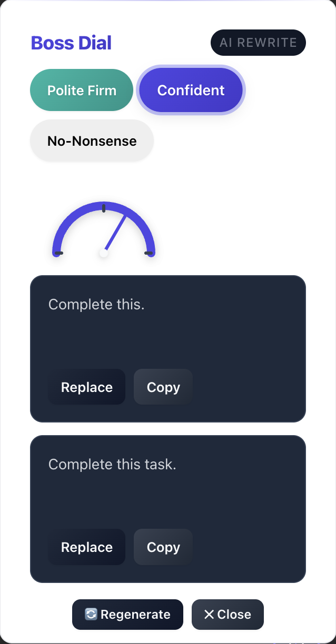Dismiss the panel with the Close button
This screenshot has height=644, width=336.
pos(228,615)
